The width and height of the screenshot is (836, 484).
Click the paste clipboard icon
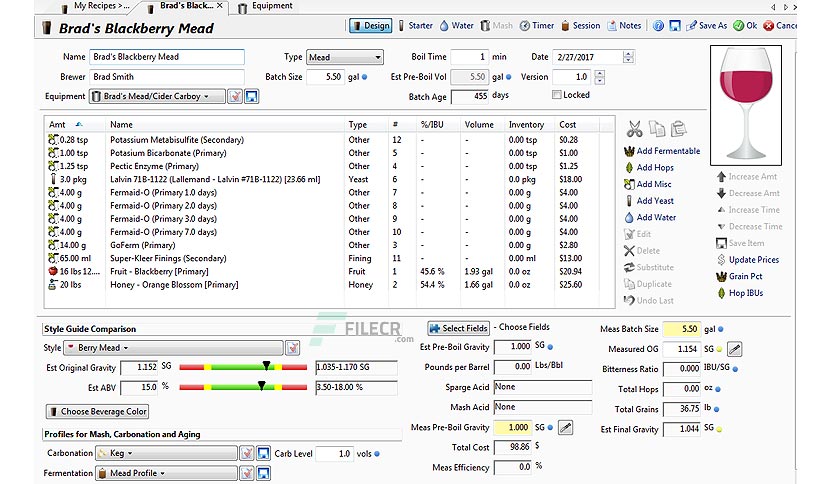tap(678, 128)
